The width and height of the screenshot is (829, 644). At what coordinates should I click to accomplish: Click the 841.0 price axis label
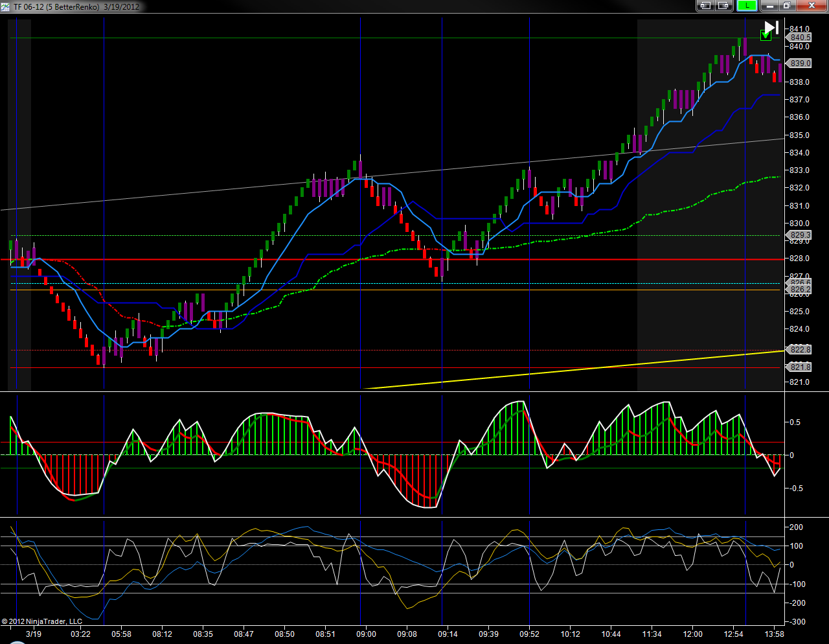click(800, 29)
